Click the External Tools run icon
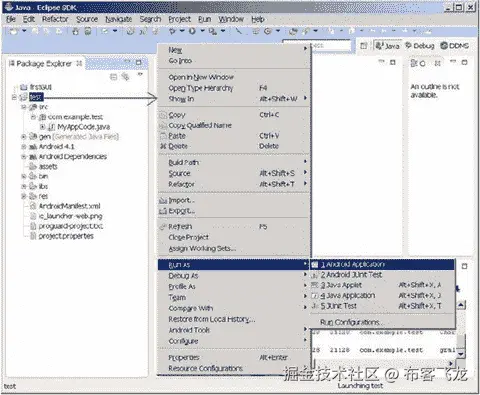This screenshot has height=395, width=480. (212, 31)
